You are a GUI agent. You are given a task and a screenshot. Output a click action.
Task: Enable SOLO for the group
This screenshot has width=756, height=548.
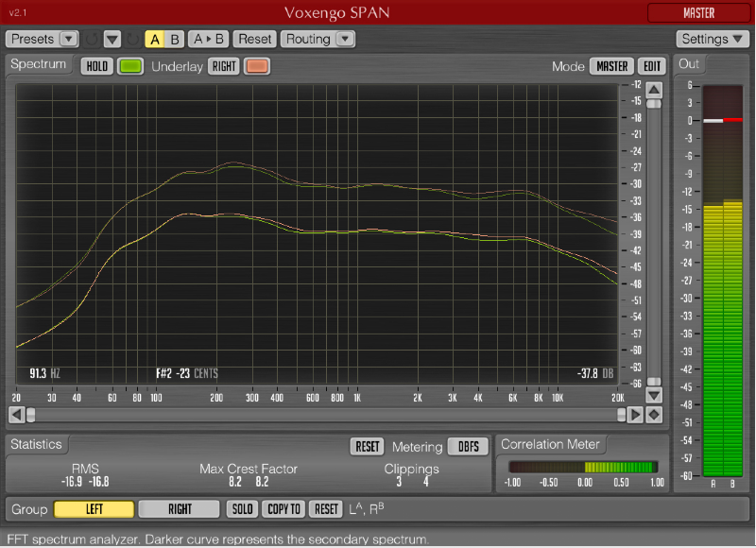[x=243, y=509]
